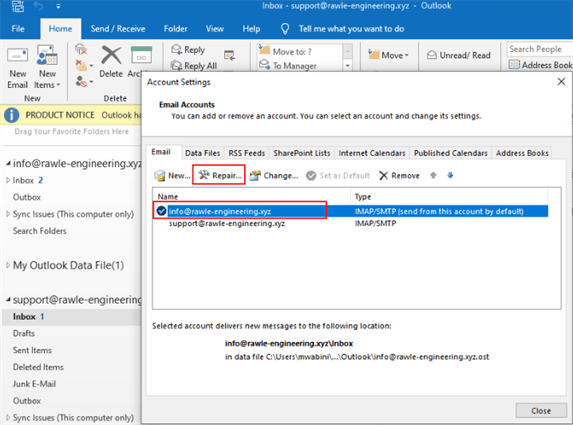Click the Change... button

274,176
